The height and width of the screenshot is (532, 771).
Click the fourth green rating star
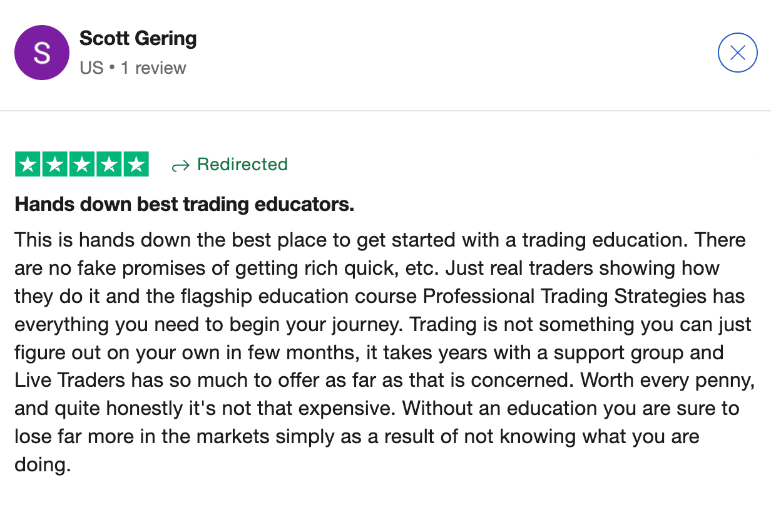108,165
